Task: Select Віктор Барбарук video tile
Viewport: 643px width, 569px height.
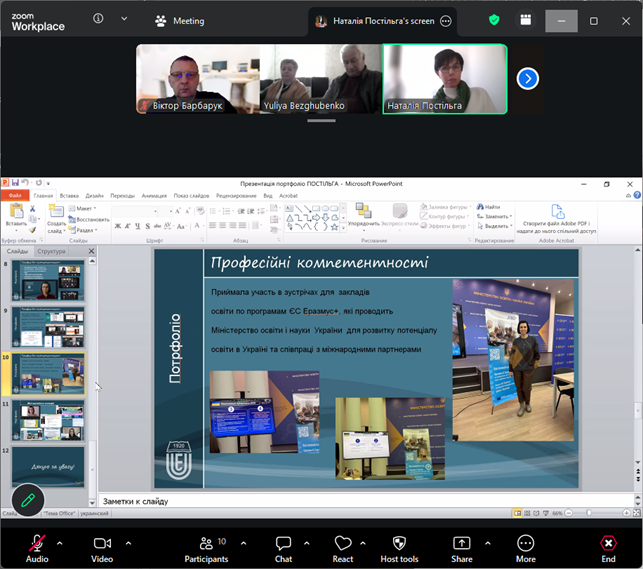Action: (x=198, y=79)
